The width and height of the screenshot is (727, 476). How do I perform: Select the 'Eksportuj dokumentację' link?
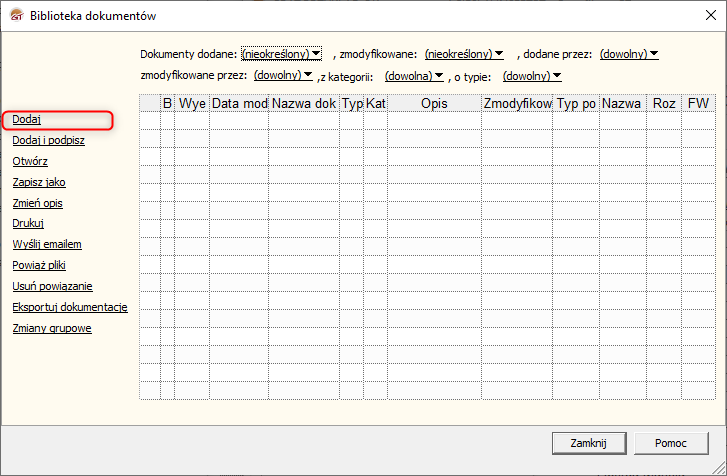(69, 307)
